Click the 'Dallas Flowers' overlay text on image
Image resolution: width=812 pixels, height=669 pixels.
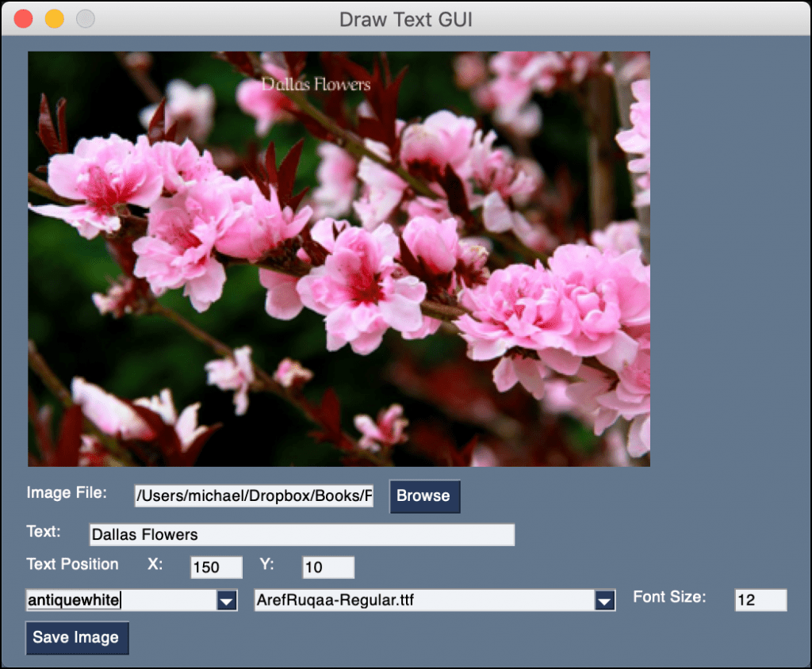[x=316, y=84]
